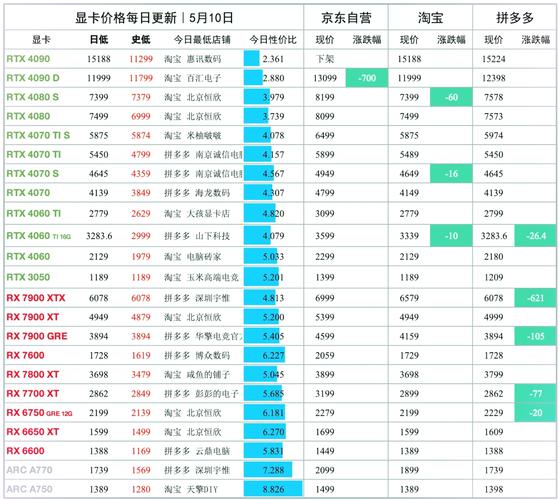Click the store name 淘宝 咸鱼的铺子
Viewport: 559px width, 500px height.
197,375
